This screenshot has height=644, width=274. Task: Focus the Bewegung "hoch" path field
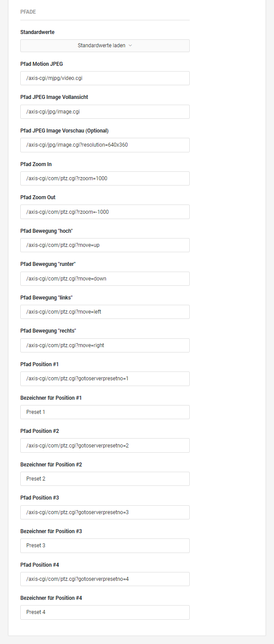point(105,245)
